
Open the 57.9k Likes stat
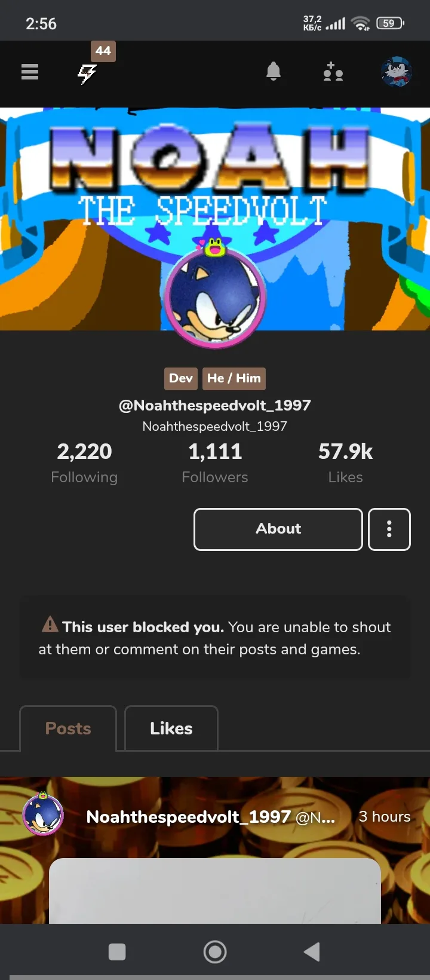pos(345,462)
